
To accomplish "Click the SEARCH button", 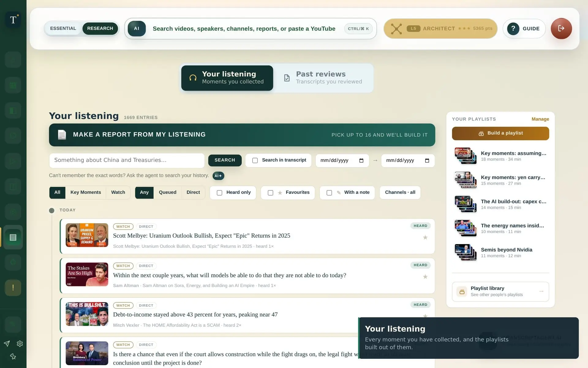I will pos(225,160).
